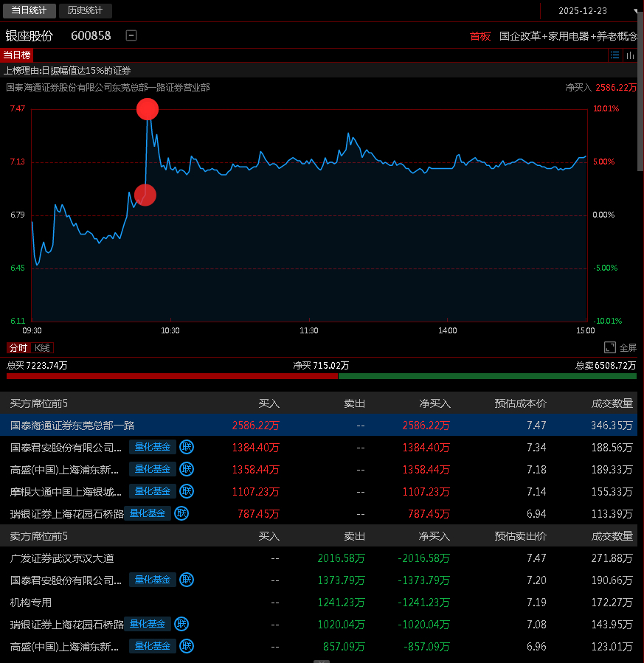Click the upper red marker at chart peak
This screenshot has width=644, height=663.
point(148,109)
